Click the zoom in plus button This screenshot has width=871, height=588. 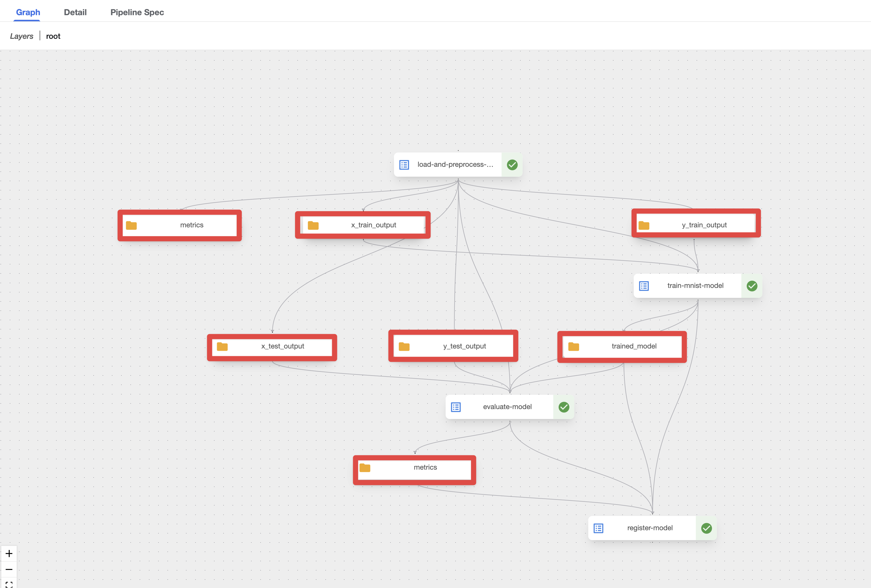point(9,554)
